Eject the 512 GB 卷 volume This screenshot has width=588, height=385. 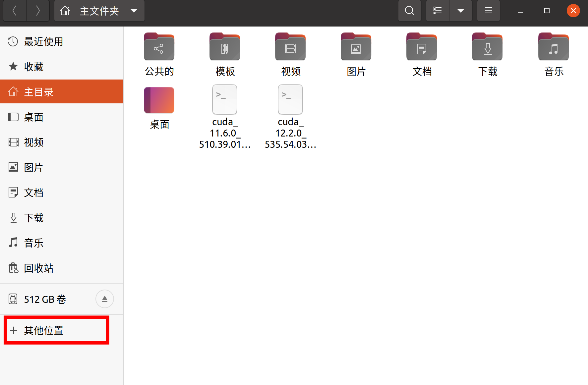point(105,299)
